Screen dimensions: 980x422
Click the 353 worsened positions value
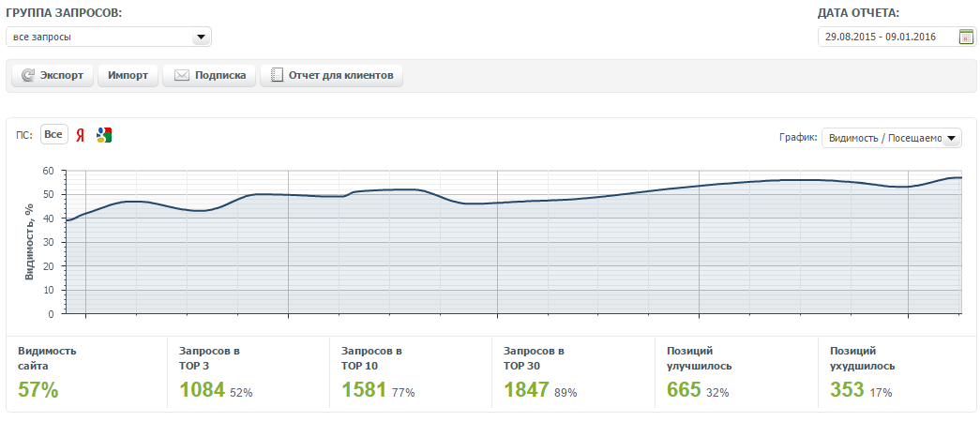[x=847, y=390]
